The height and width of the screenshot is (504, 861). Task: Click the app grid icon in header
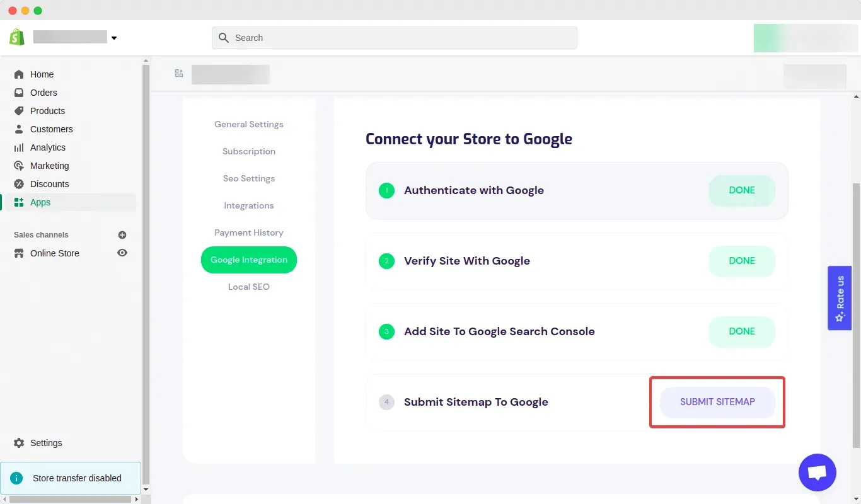click(x=179, y=74)
